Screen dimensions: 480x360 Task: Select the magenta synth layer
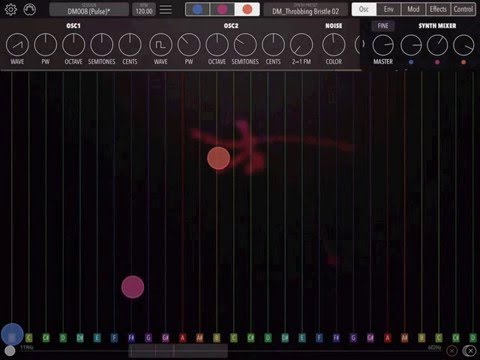222,9
